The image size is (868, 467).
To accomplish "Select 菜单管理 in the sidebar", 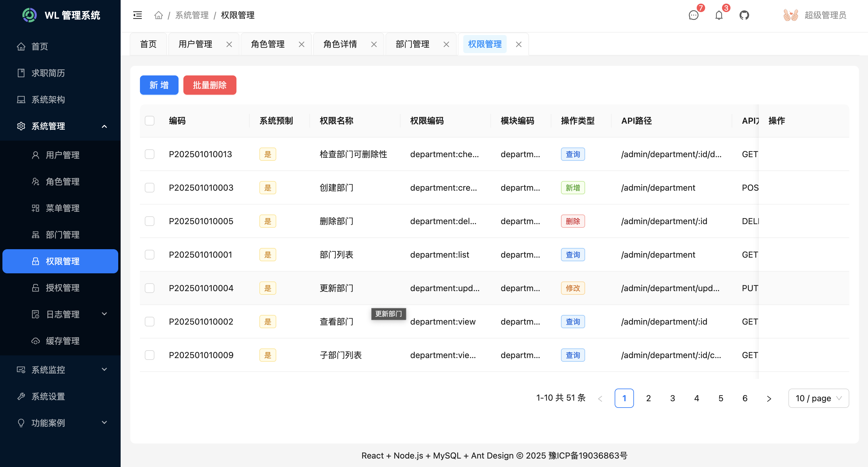I will point(63,208).
